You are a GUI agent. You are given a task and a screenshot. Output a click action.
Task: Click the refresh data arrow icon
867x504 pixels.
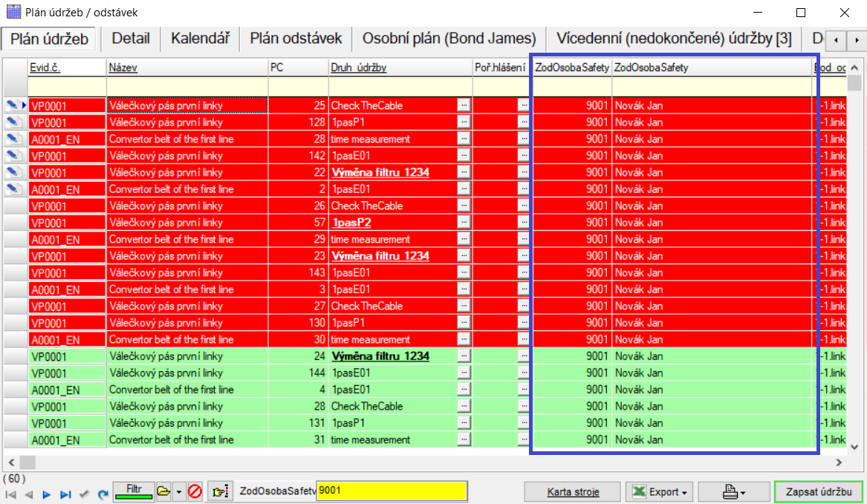click(103, 494)
